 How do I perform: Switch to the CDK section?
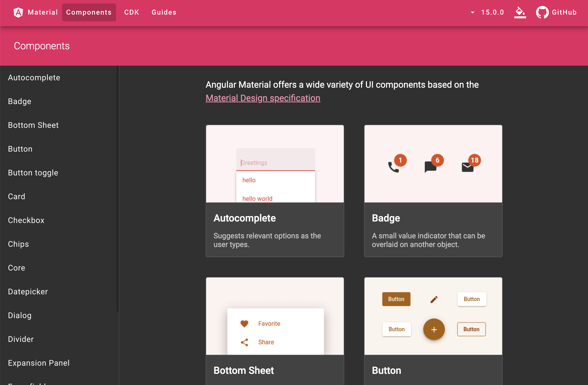[x=131, y=12]
